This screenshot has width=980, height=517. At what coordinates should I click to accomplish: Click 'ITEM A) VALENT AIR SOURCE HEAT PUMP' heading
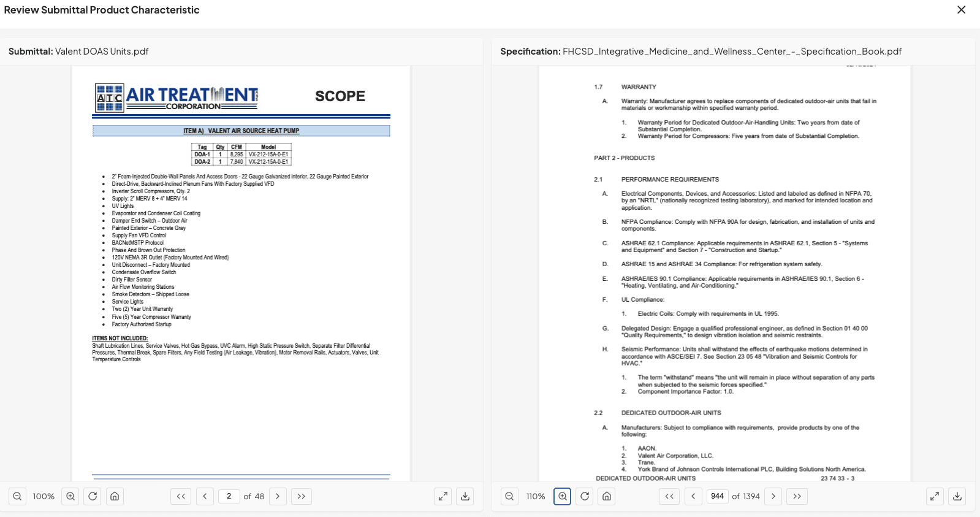coord(241,131)
